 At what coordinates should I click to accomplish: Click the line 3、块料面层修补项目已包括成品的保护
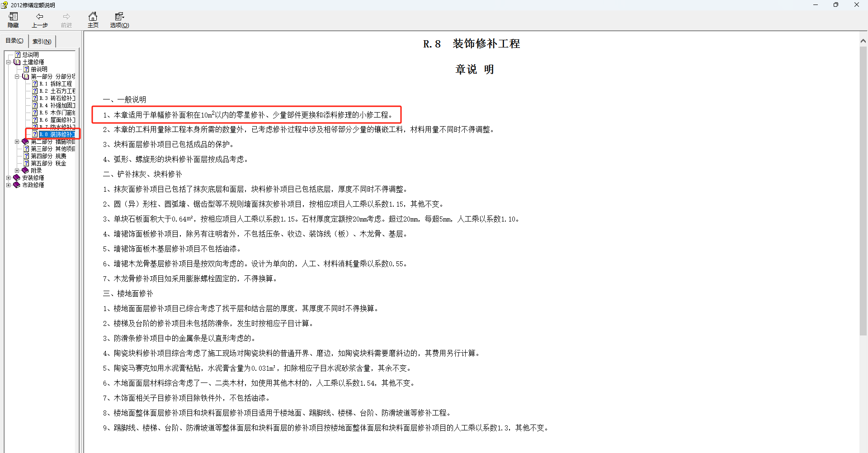click(x=169, y=144)
